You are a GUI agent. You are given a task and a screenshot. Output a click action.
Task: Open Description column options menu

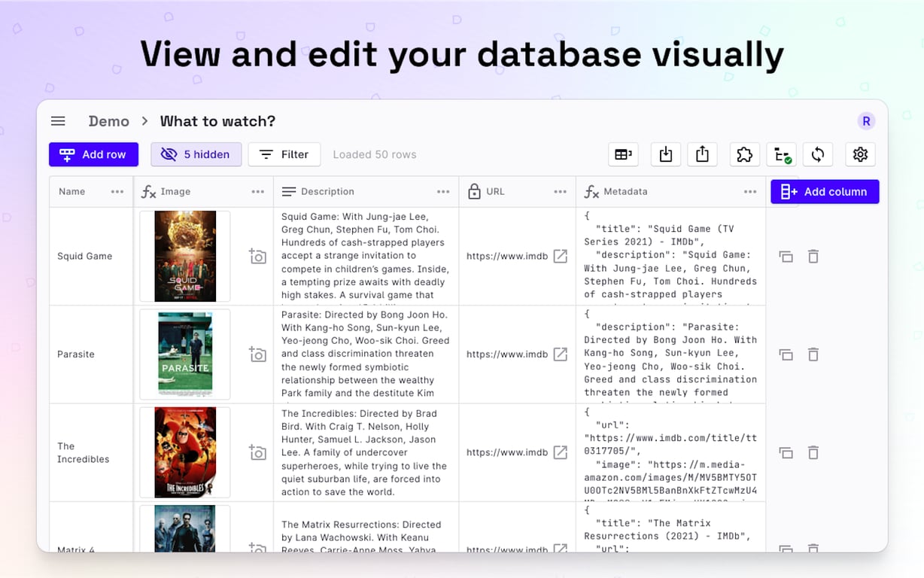[x=443, y=192]
